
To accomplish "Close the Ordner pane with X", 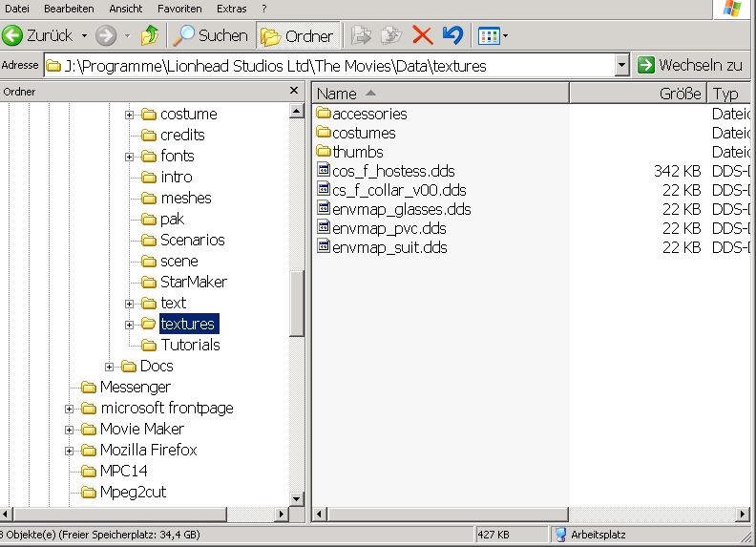I will 294,92.
